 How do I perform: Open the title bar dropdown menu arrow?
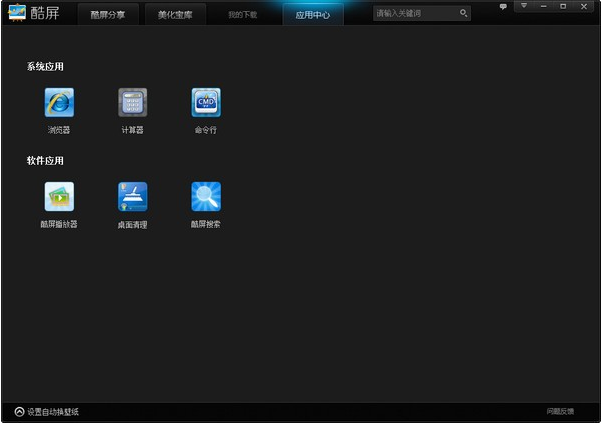(x=524, y=6)
